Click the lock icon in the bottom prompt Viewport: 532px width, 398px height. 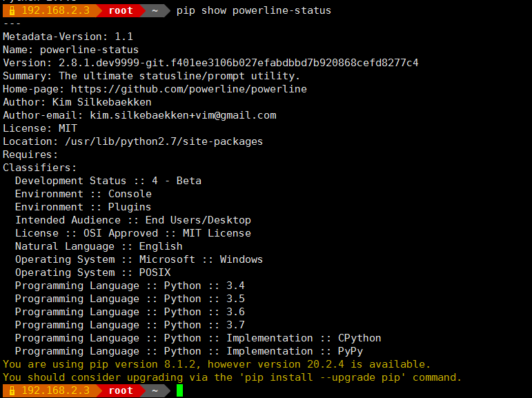point(12,391)
